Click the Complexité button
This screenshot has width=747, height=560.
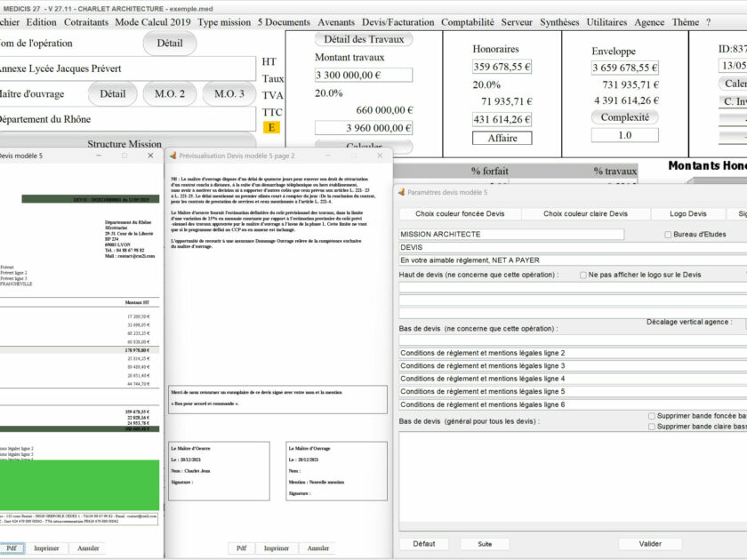pyautogui.click(x=625, y=117)
